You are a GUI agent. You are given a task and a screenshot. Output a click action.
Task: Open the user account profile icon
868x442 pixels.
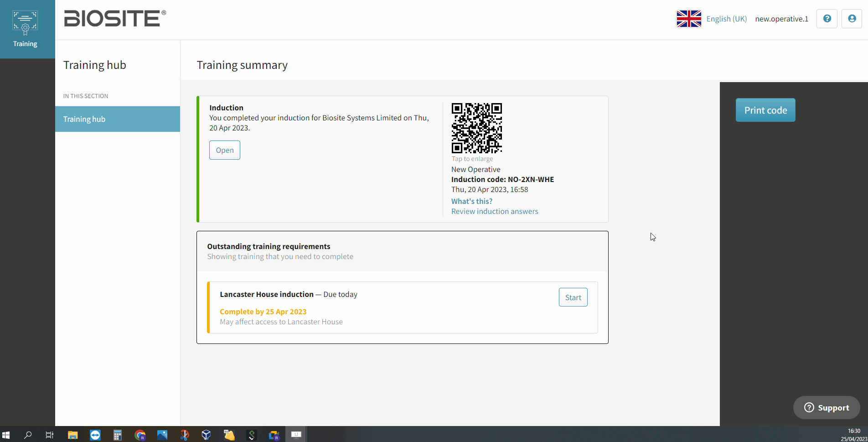[x=852, y=19]
